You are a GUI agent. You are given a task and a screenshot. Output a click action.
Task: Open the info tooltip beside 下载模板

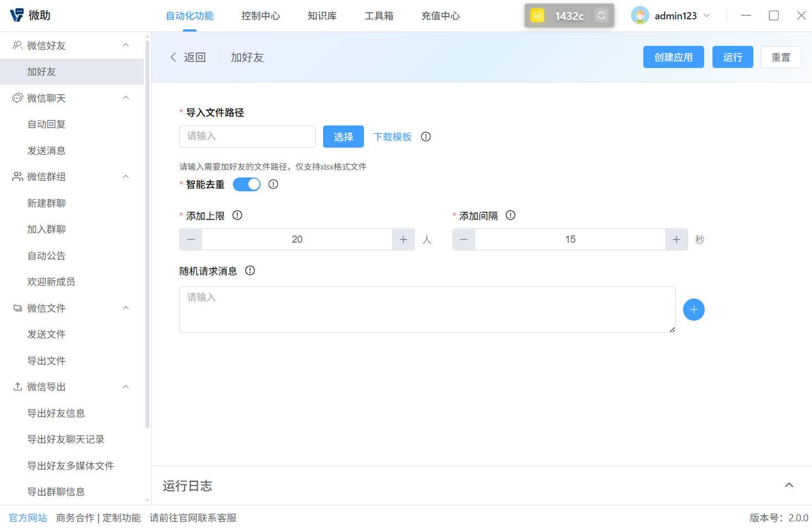click(425, 137)
